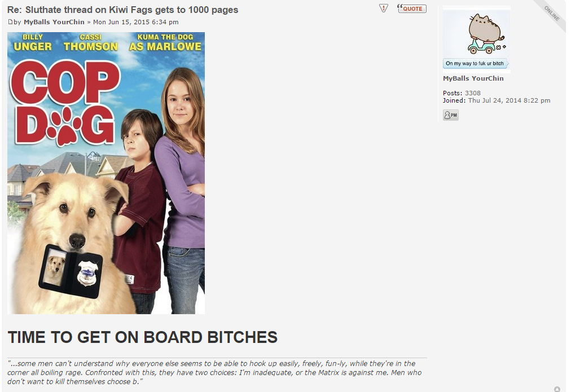Viewport: 571px width, 392px height.
Task: Visit MyBalls YourChin profile under avatar
Action: coord(473,78)
